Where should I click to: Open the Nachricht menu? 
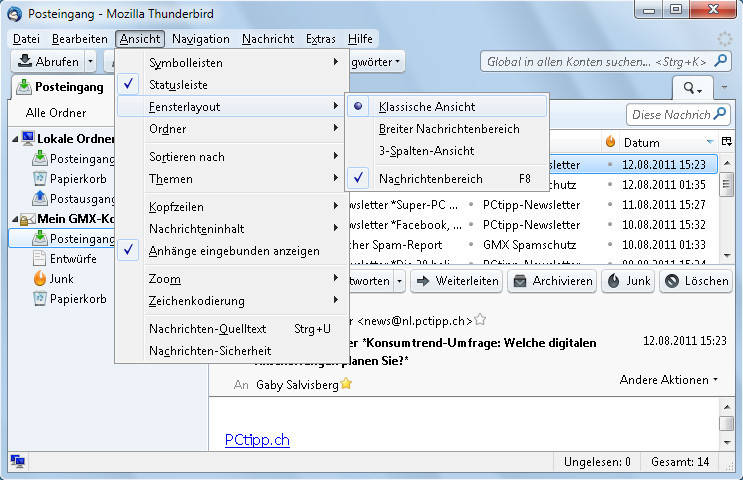coord(268,39)
